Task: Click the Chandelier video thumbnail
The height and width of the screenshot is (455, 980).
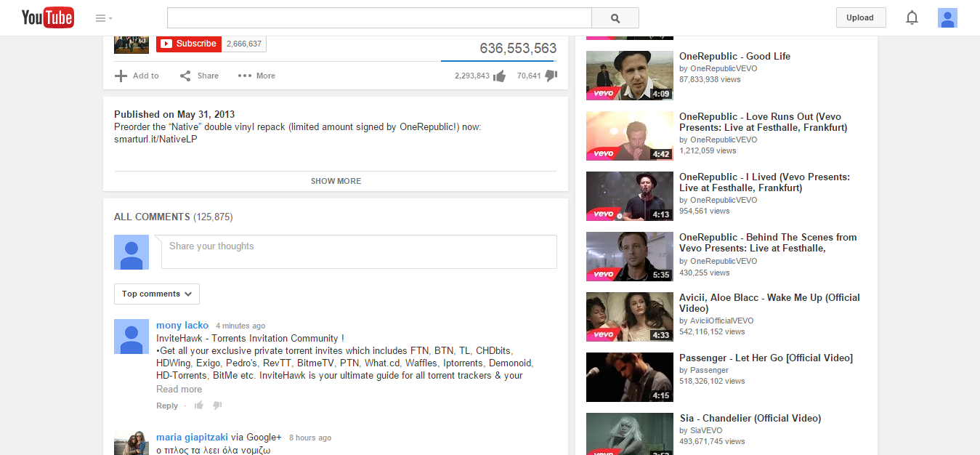Action: pyautogui.click(x=630, y=434)
